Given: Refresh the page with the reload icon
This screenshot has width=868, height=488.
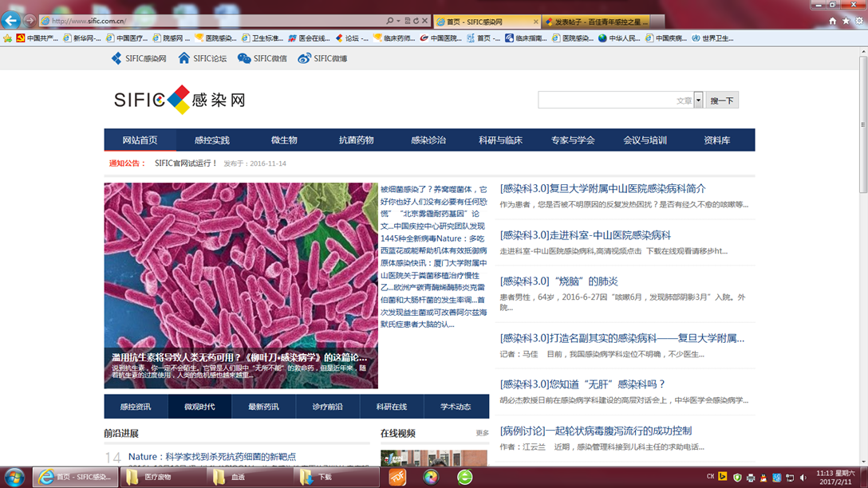Looking at the screenshot, I should pyautogui.click(x=417, y=22).
